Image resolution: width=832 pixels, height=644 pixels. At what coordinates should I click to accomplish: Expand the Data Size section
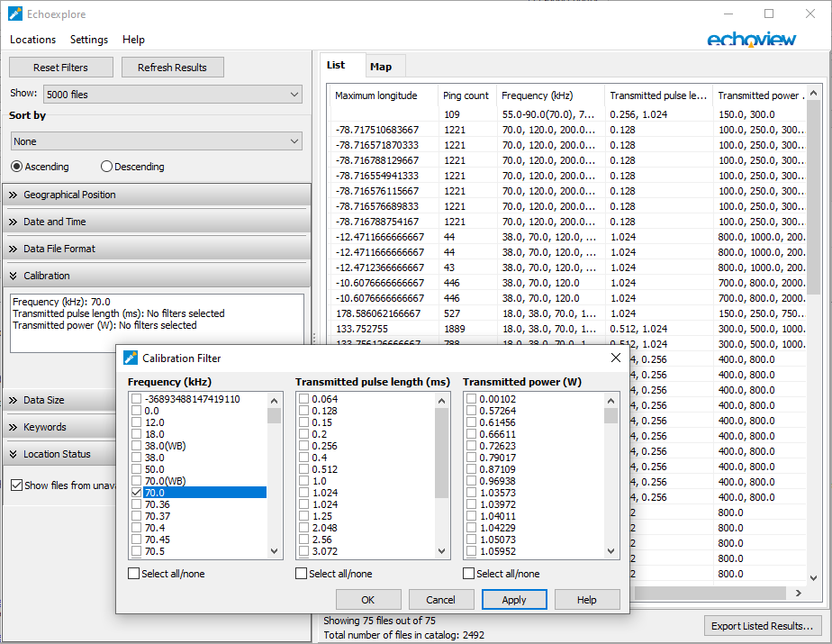point(59,400)
